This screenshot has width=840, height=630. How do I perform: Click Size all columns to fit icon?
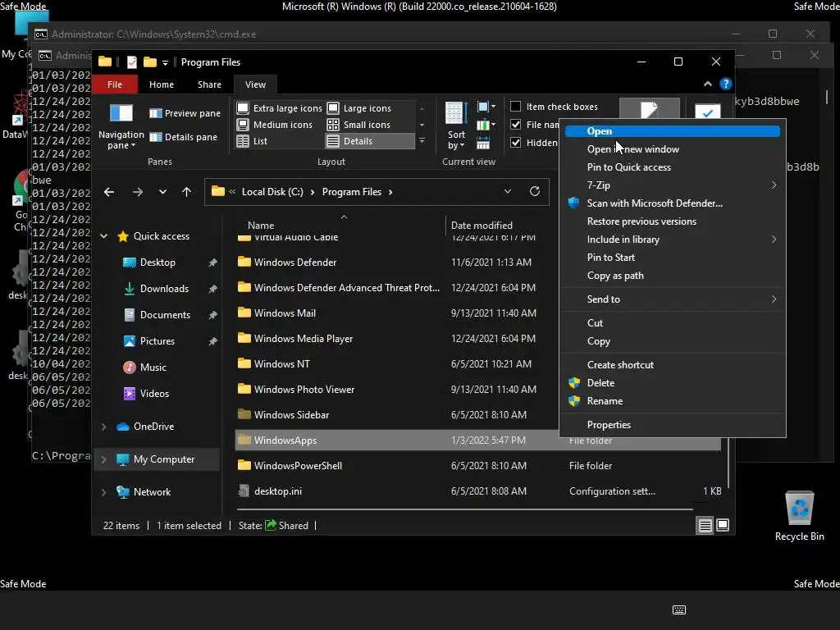tap(483, 143)
